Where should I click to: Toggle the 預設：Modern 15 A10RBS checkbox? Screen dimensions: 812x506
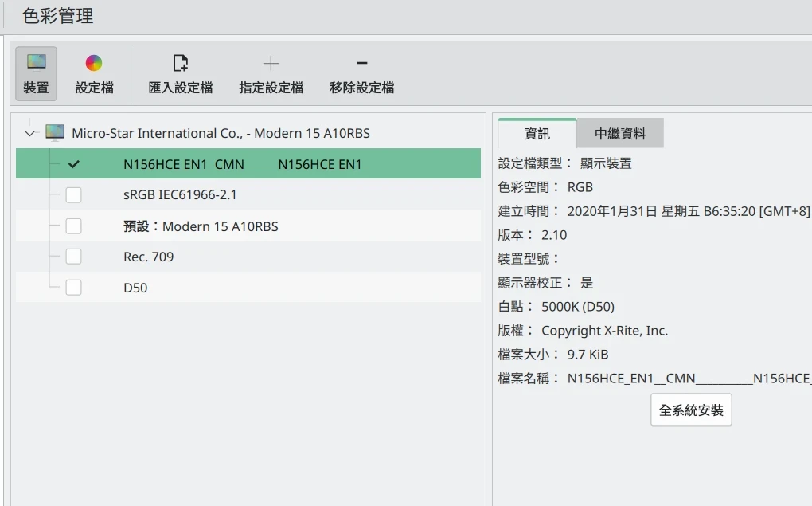click(74, 226)
